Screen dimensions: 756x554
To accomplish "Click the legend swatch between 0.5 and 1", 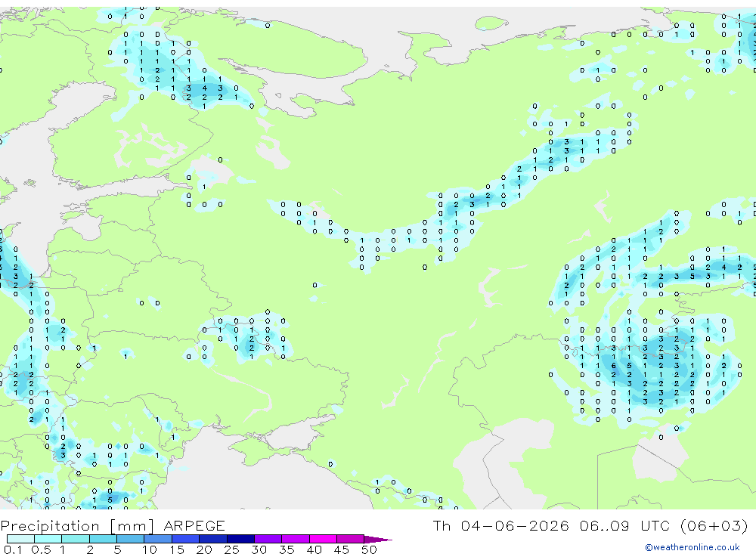I will pyautogui.click(x=48, y=539).
